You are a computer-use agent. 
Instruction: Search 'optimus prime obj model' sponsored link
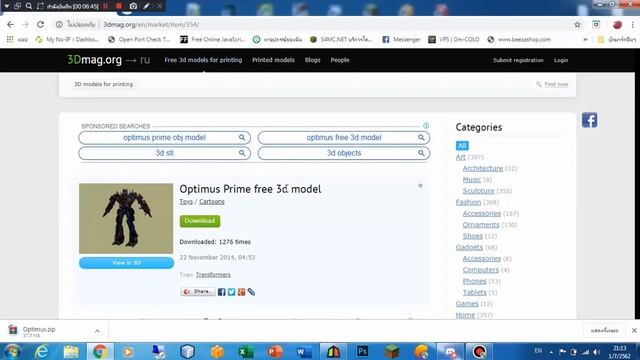pyautogui.click(x=164, y=138)
